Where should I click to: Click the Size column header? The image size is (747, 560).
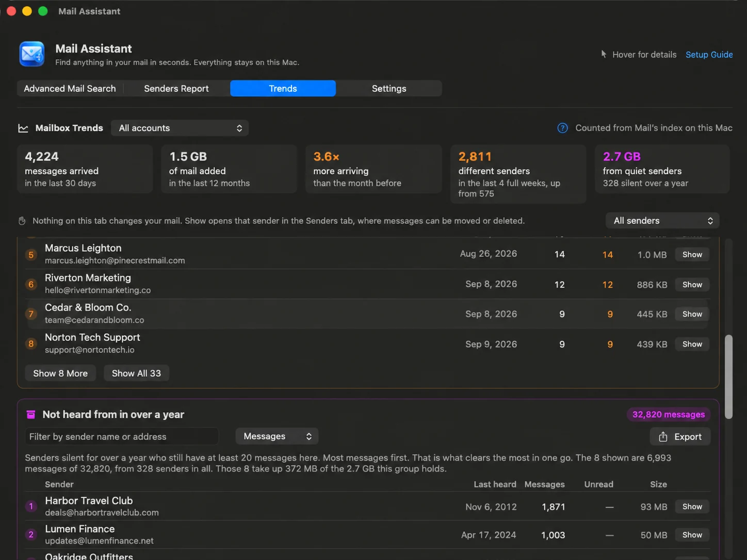[x=658, y=484]
